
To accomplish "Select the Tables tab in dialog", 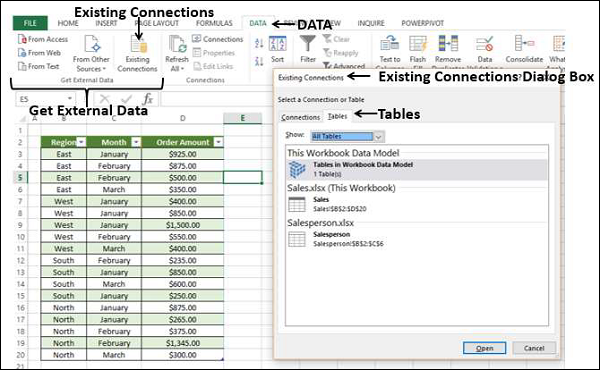I will pos(338,116).
